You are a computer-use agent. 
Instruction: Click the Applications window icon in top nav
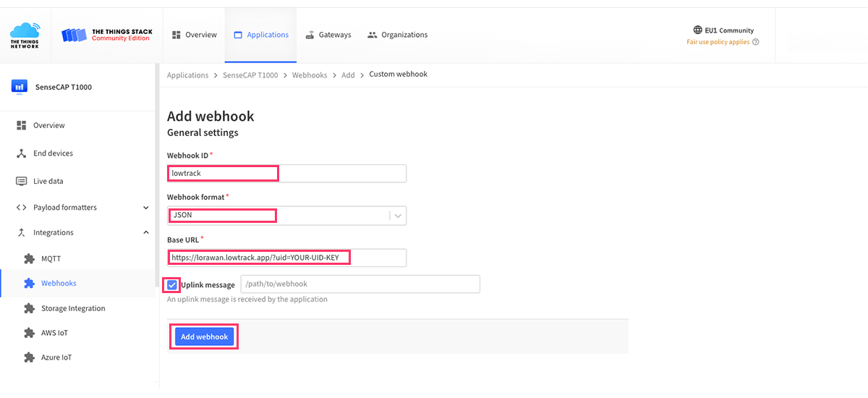[238, 35]
